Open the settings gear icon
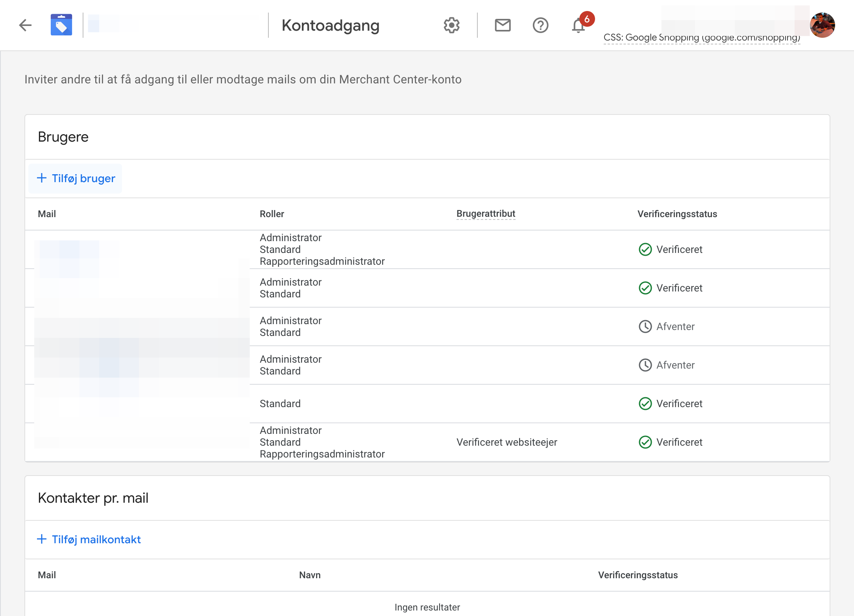Viewport: 854px width, 616px height. tap(452, 25)
